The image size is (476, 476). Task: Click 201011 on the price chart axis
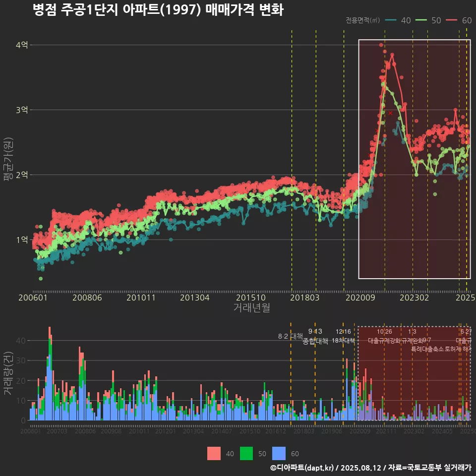[x=141, y=297]
